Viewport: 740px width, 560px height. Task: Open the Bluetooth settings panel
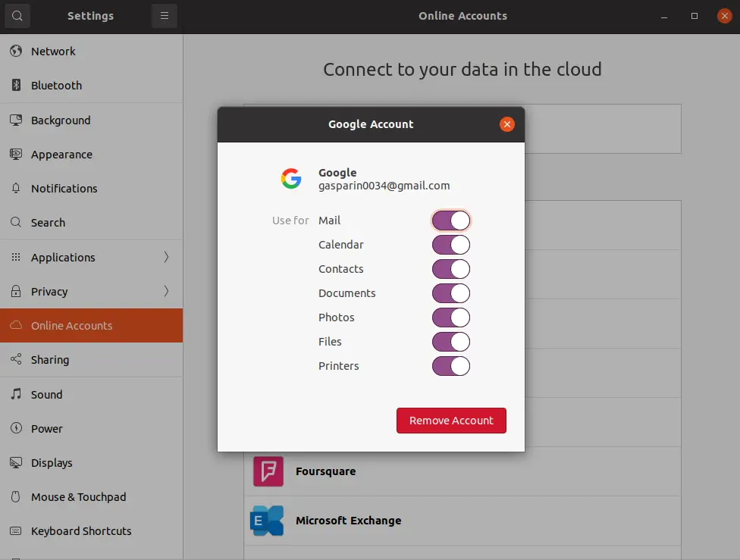[x=92, y=86]
